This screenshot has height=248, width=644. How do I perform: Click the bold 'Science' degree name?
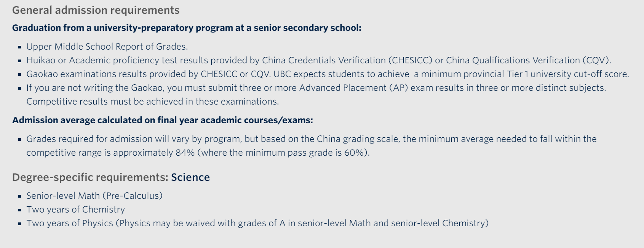pyautogui.click(x=190, y=177)
